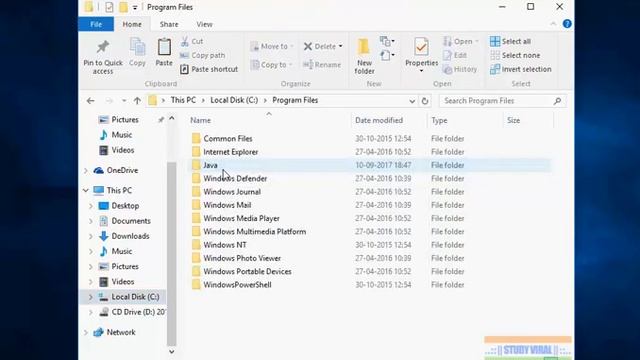Open the Copy to dropdown
640x360 pixels.
click(x=272, y=64)
